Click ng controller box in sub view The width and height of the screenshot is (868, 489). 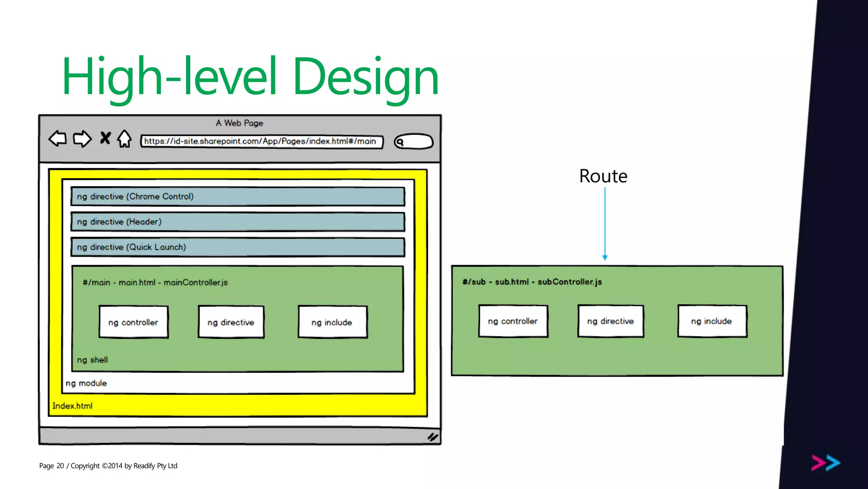(x=513, y=321)
